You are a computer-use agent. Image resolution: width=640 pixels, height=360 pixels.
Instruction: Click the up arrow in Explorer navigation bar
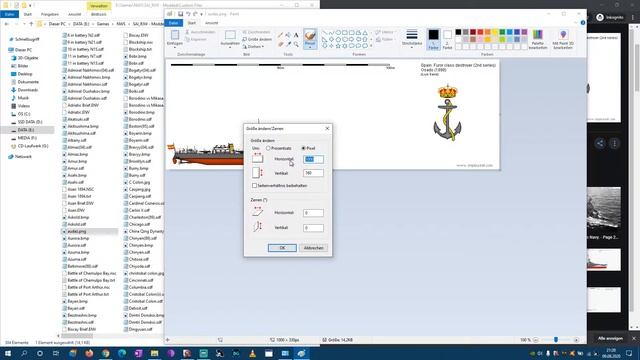(x=31, y=24)
